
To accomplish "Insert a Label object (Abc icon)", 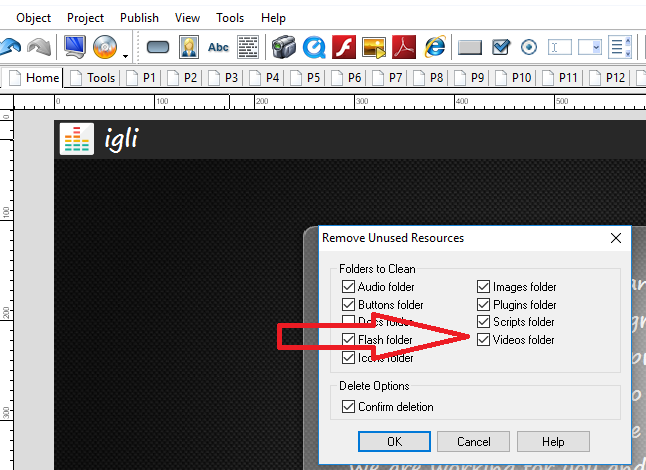I will pos(218,47).
